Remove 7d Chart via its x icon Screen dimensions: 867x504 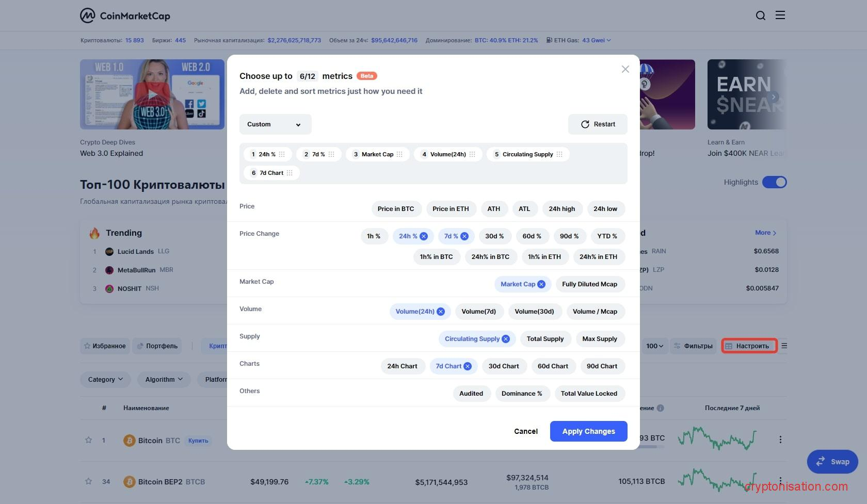click(x=468, y=366)
